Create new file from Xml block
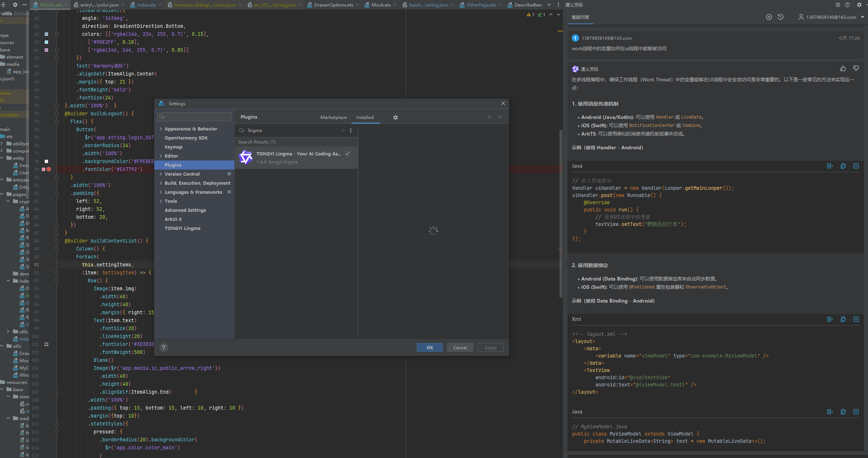Viewport: 868px width, 458px height. point(856,319)
